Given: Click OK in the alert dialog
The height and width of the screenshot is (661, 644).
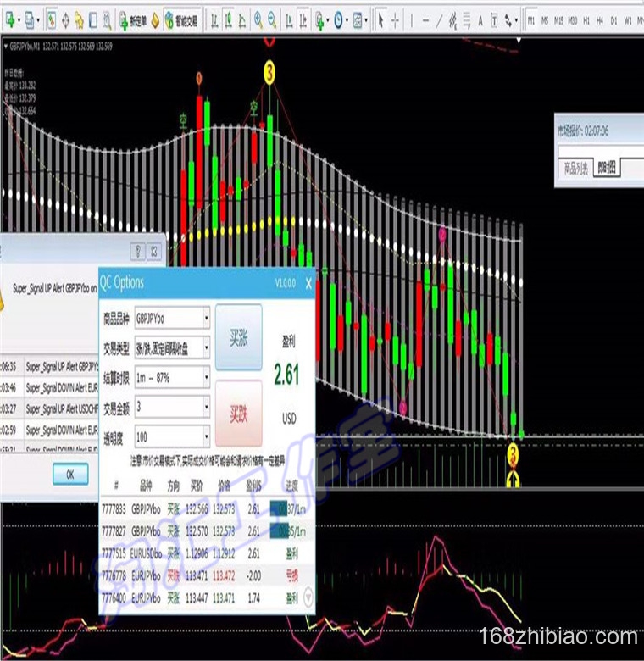Looking at the screenshot, I should (x=70, y=475).
